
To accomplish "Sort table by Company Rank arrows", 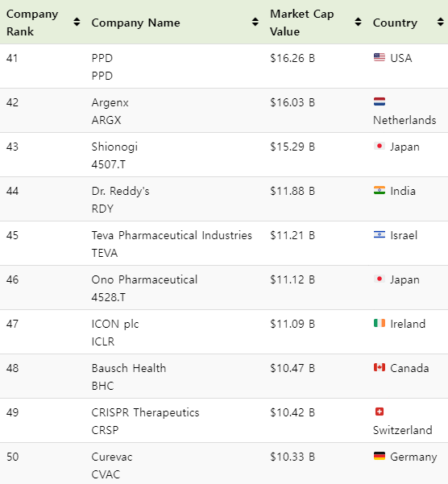I will [x=77, y=23].
